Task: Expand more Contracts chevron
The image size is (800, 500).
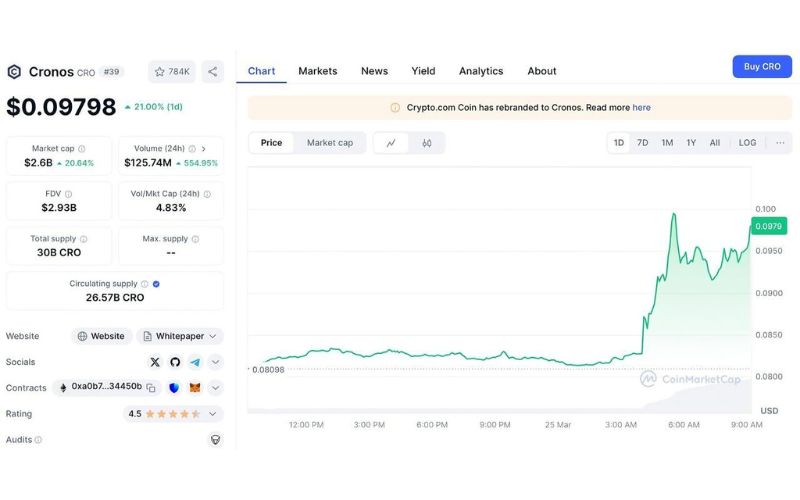Action: point(215,388)
